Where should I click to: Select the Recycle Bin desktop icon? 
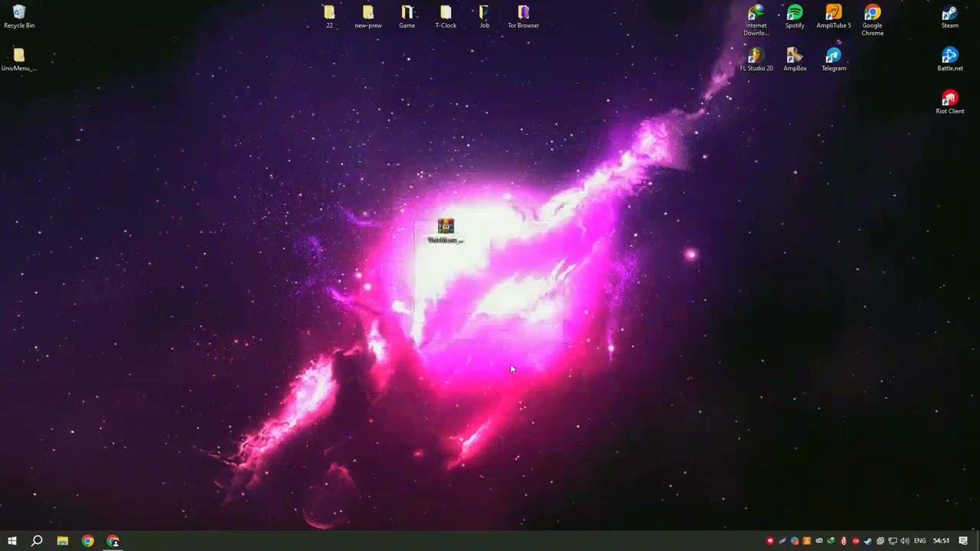(19, 17)
